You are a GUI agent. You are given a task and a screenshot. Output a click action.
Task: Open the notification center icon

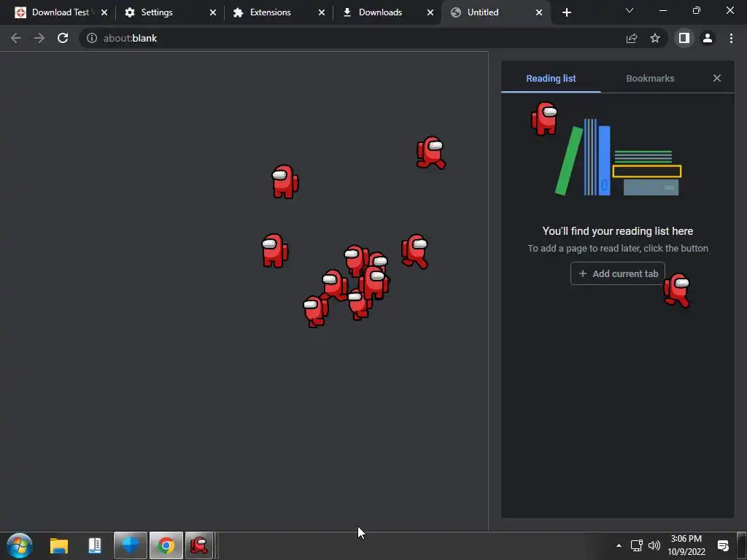pyautogui.click(x=723, y=545)
